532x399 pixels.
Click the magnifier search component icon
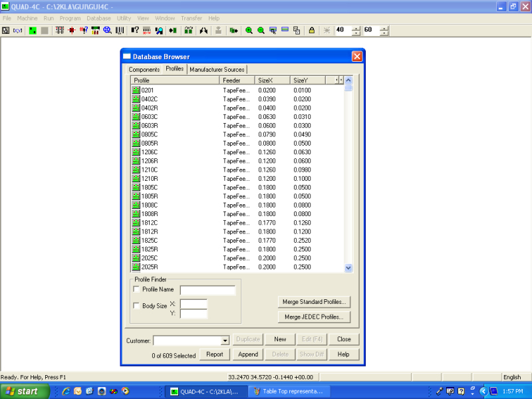click(x=159, y=31)
